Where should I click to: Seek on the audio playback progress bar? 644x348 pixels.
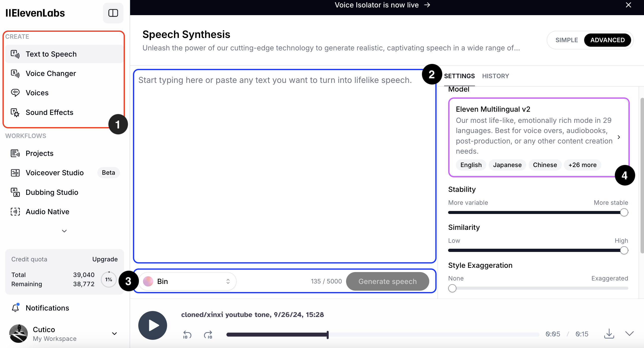383,335
